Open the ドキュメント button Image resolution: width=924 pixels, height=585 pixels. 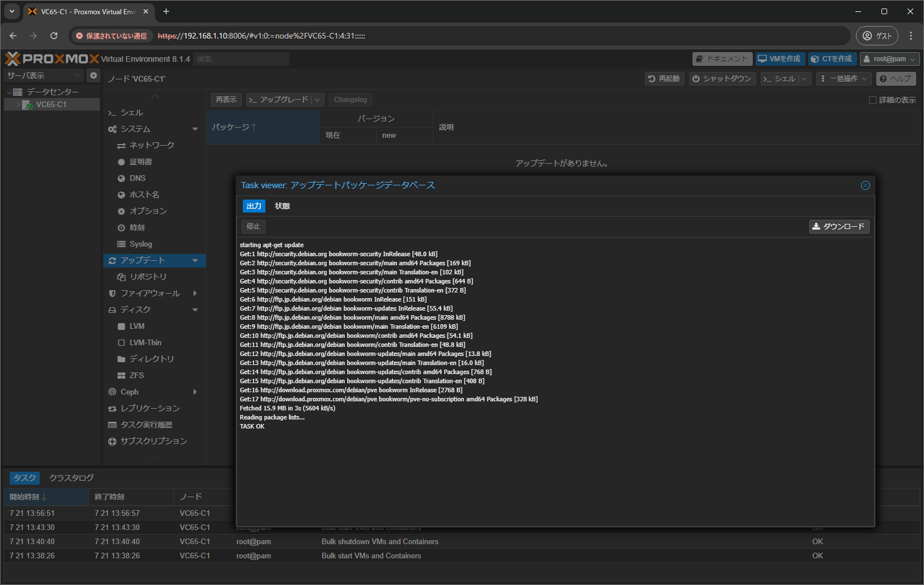click(722, 59)
